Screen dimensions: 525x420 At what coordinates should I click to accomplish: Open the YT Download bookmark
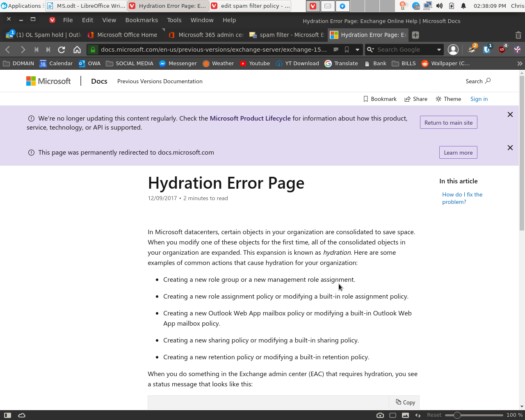click(x=297, y=64)
